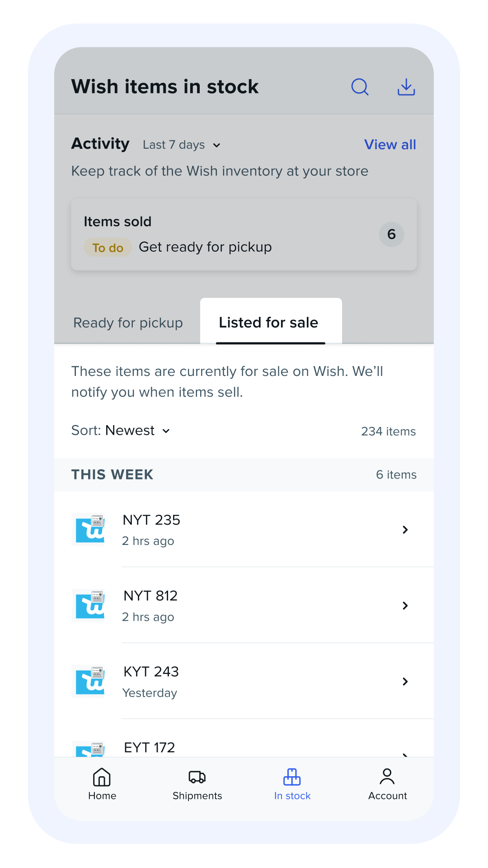Tap the To do status label
Image resolution: width=488 pixels, height=868 pixels.
108,248
